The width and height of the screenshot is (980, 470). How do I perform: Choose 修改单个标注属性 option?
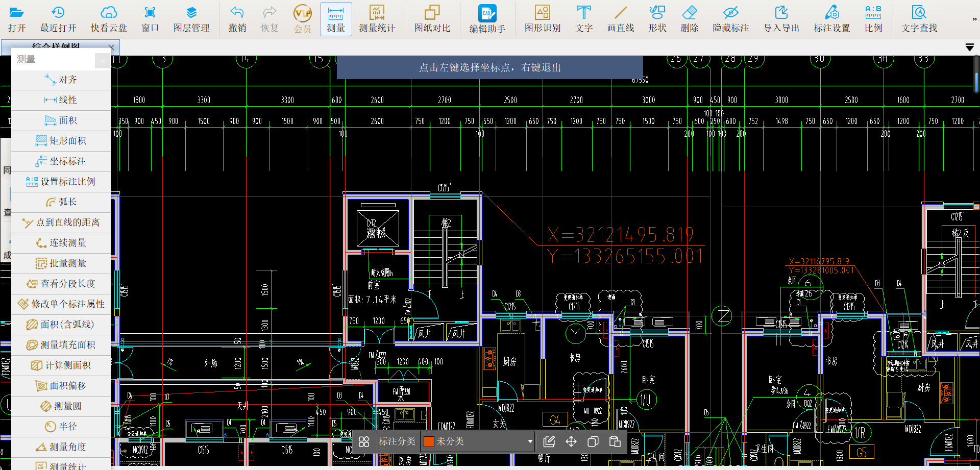click(x=61, y=304)
